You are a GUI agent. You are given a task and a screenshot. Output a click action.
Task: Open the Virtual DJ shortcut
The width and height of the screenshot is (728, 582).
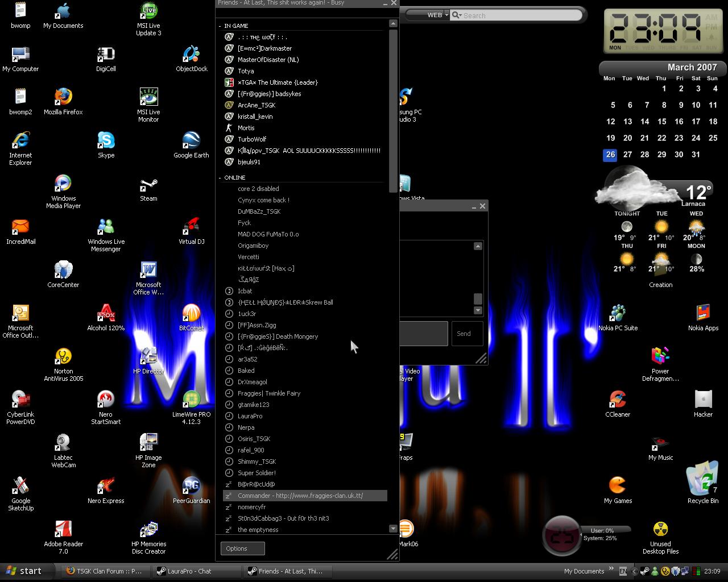coord(191,227)
